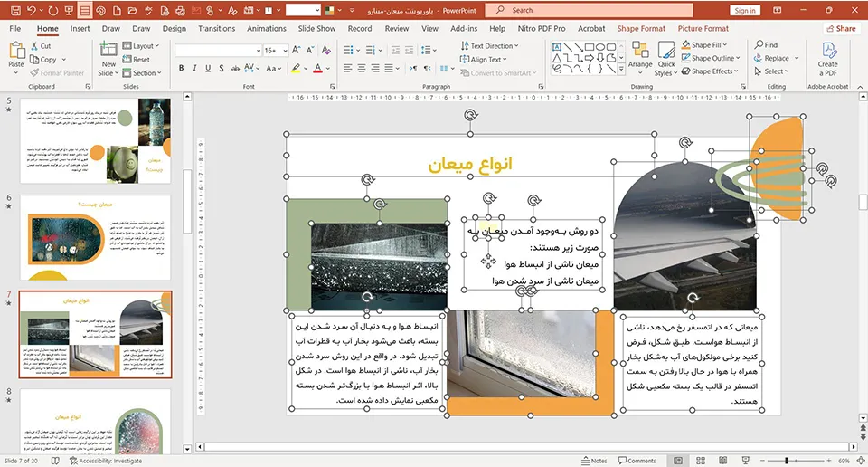Align text right

[x=375, y=68]
